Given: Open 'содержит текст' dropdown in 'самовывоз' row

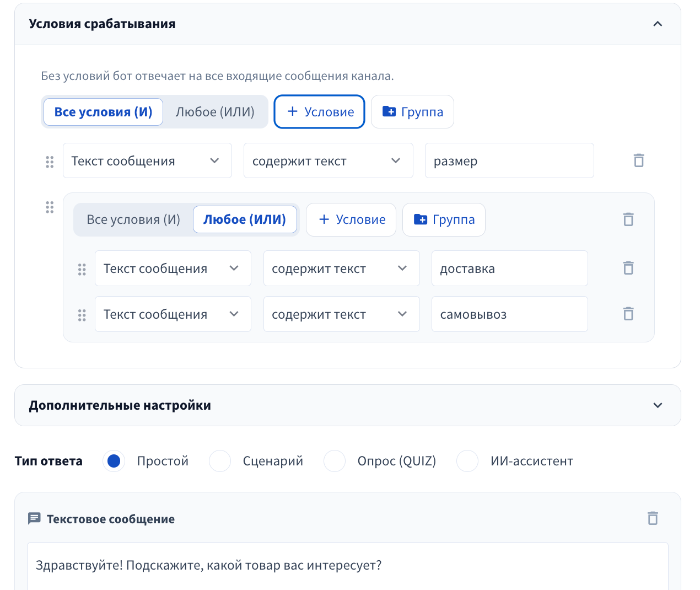Looking at the screenshot, I should point(341,314).
